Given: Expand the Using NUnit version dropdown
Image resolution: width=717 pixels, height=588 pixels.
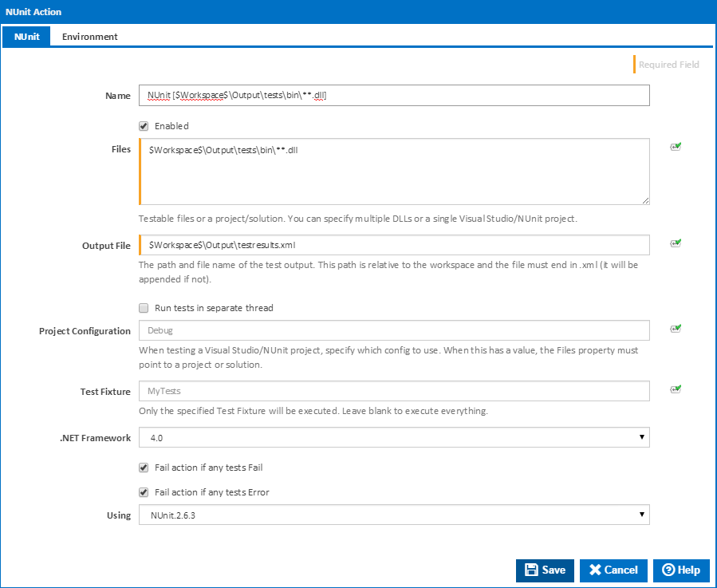Looking at the screenshot, I should point(394,515).
